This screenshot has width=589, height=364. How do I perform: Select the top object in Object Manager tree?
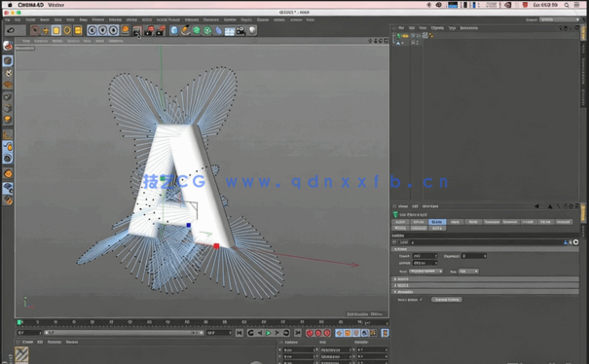pyautogui.click(x=404, y=36)
